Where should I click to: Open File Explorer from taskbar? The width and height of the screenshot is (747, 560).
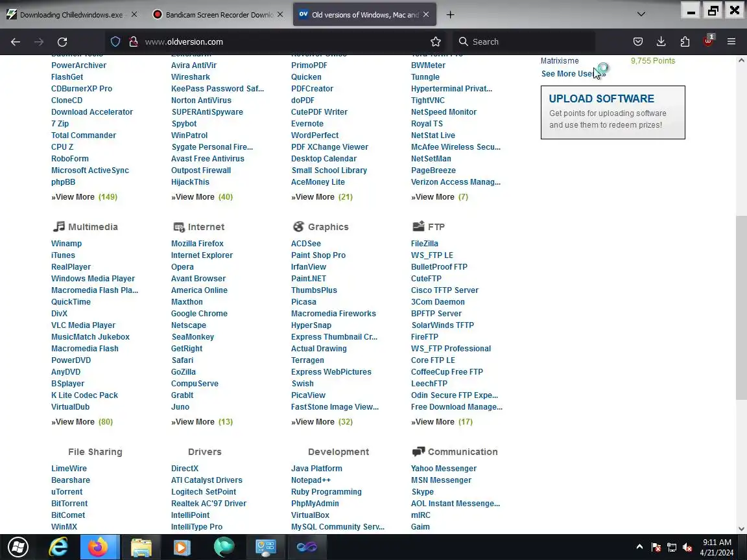tap(141, 547)
